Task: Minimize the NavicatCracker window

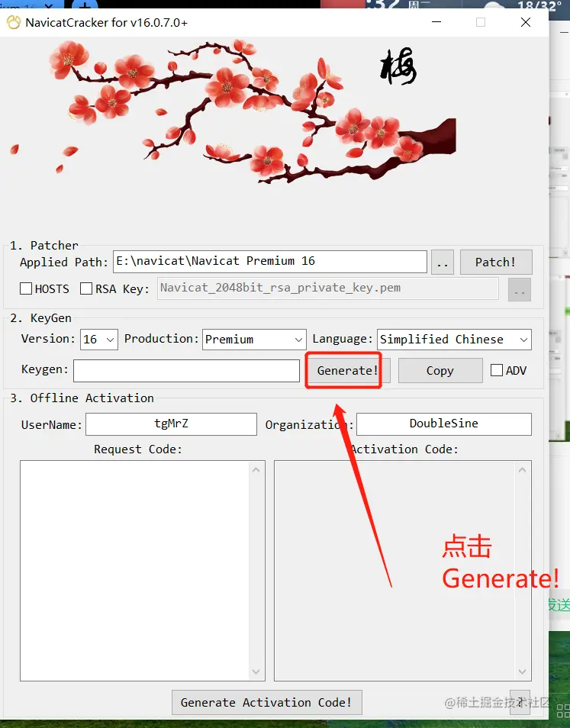Action: 436,22
